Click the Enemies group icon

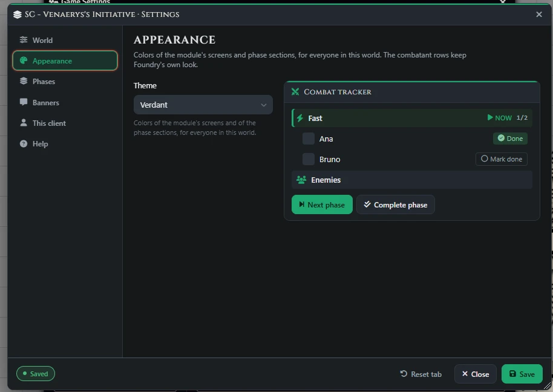301,180
